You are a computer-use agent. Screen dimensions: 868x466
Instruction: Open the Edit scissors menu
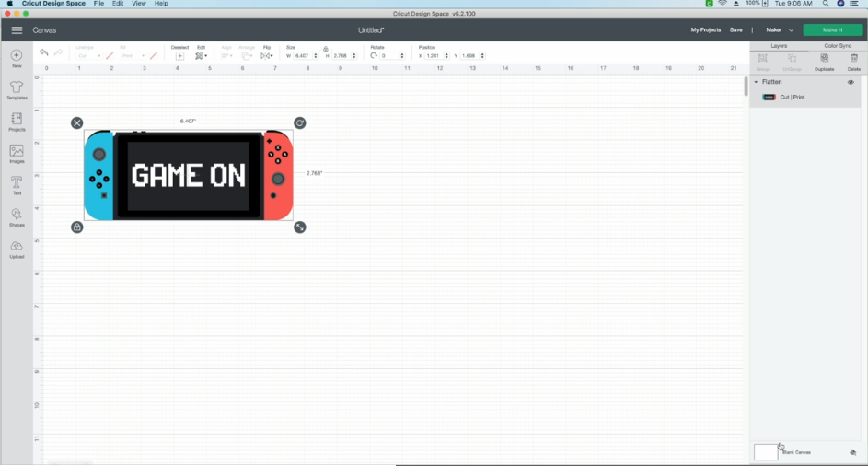(201, 56)
